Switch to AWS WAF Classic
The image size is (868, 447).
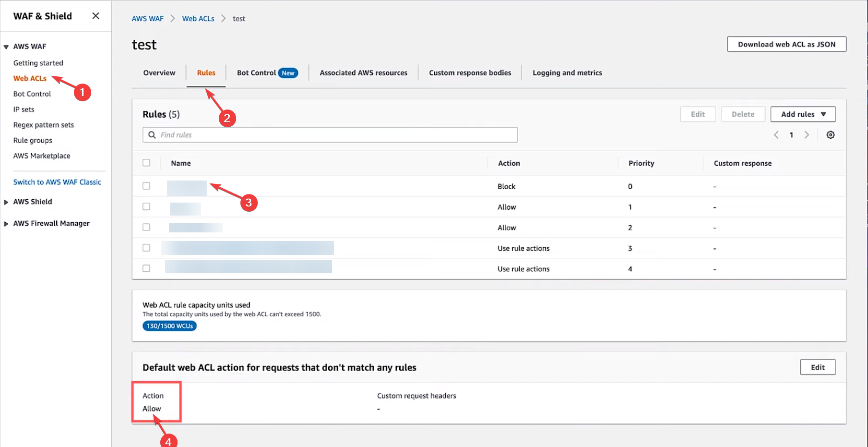pyautogui.click(x=57, y=182)
